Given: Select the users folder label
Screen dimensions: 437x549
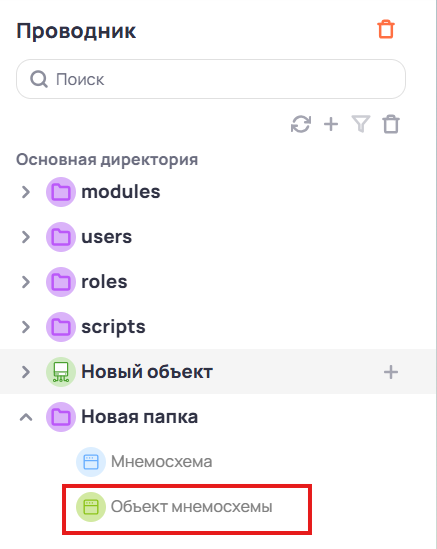Looking at the screenshot, I should [106, 237].
